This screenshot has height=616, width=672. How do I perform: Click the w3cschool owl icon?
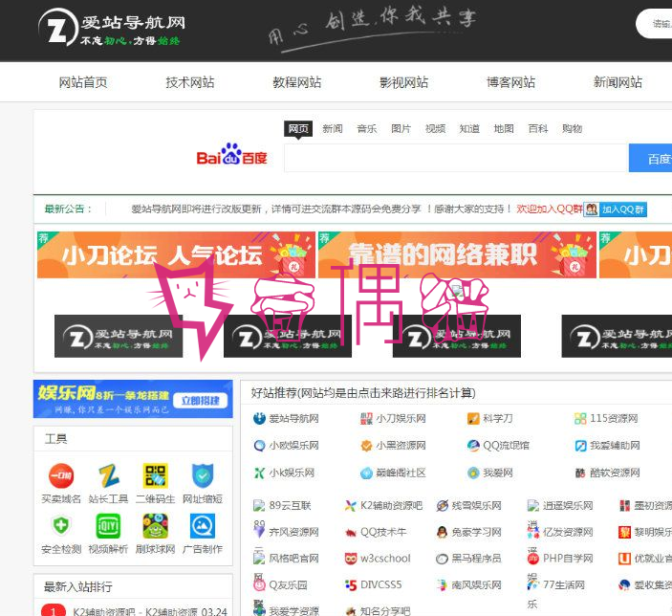351,559
